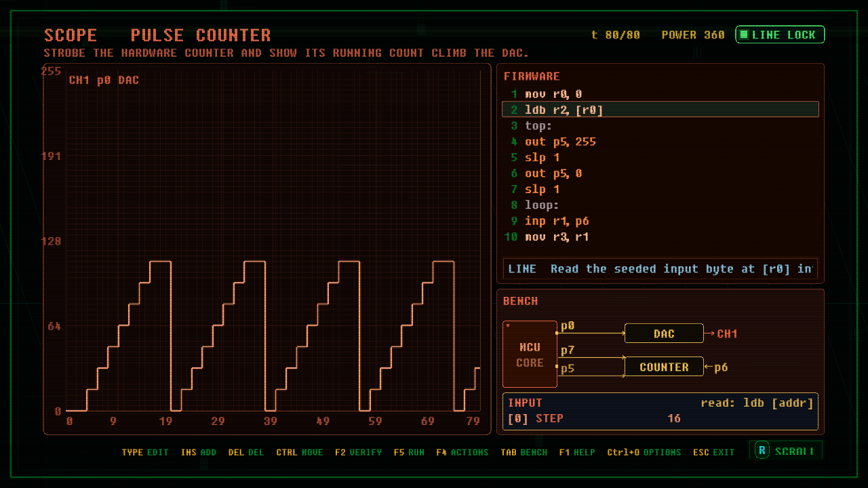Select line 4 out p5, 255

(660, 142)
